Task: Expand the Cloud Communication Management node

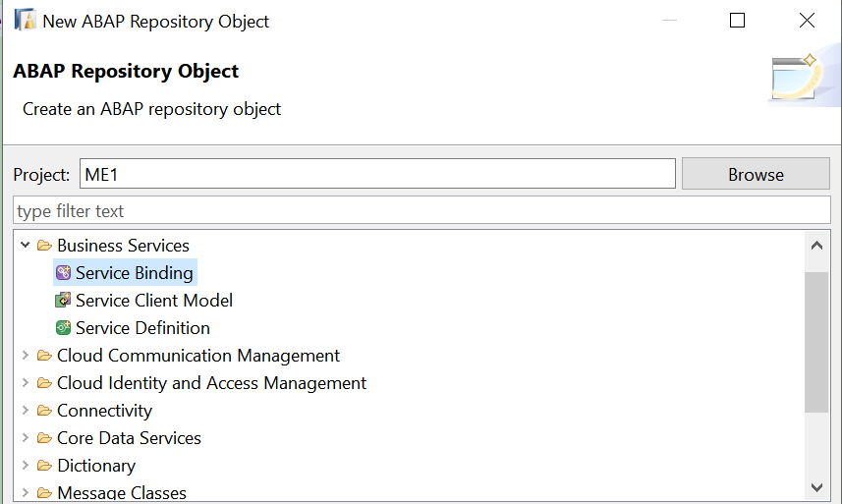Action: coord(25,355)
